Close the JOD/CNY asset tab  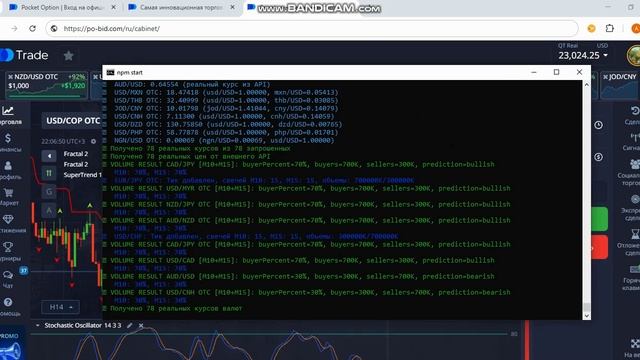pos(605,77)
